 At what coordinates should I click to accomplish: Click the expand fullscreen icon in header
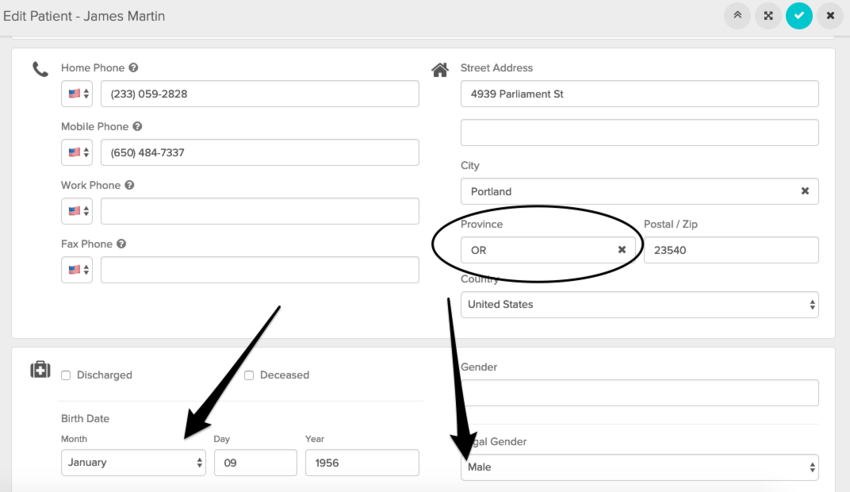768,16
